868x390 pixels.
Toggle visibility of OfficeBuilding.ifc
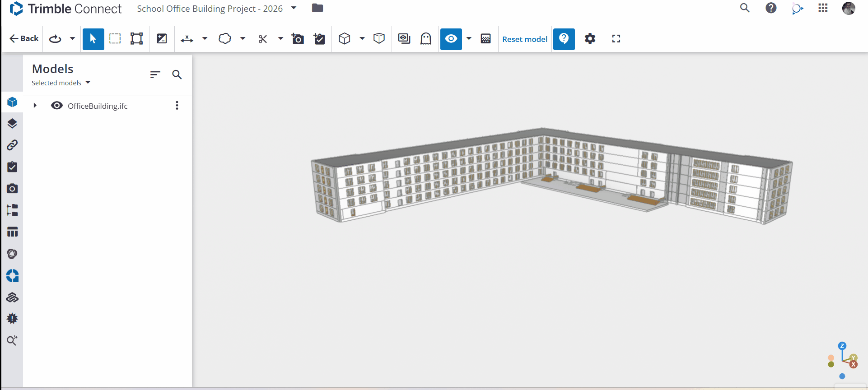pyautogui.click(x=57, y=106)
